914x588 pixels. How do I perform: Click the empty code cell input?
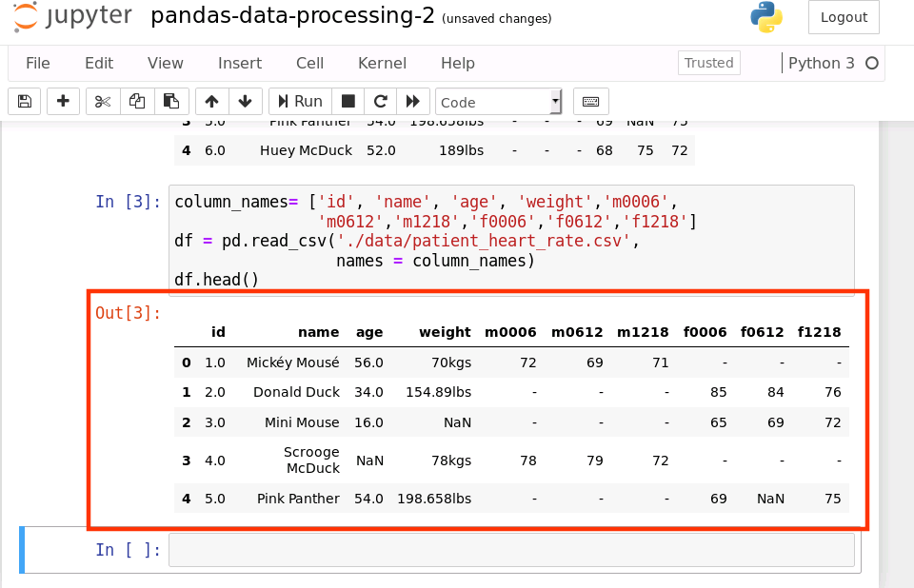511,550
